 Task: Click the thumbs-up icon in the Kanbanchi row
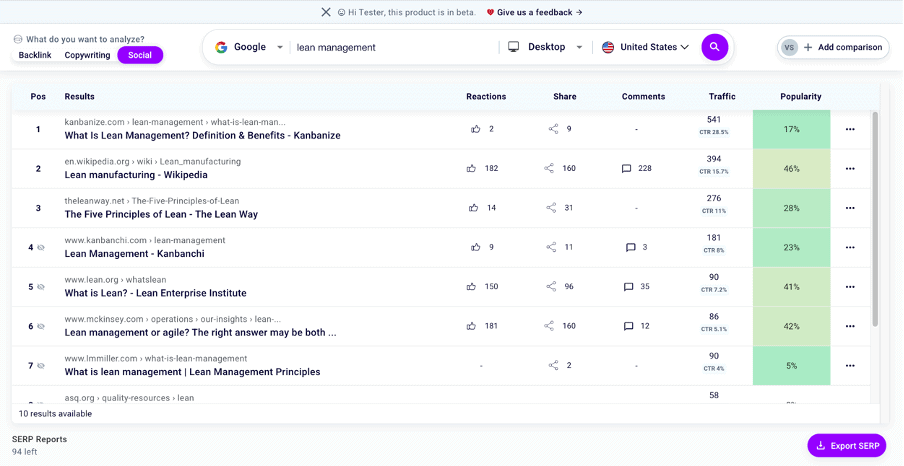476,247
